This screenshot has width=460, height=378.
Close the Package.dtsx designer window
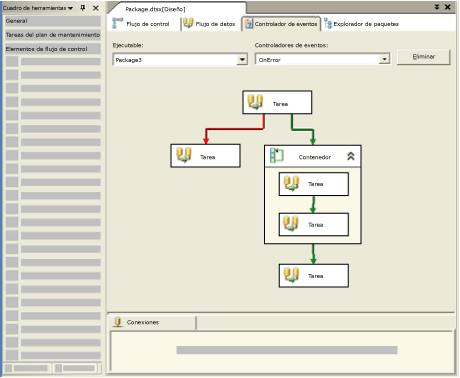(448, 7)
